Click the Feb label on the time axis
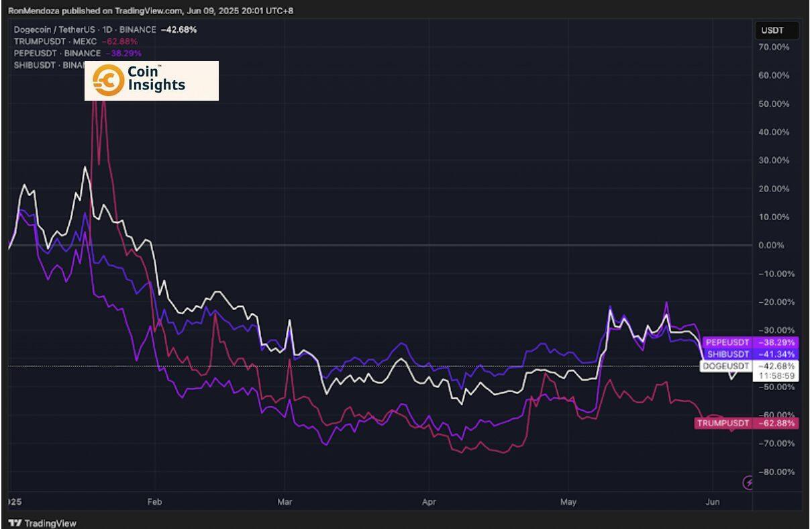812x529 pixels. 154,501
